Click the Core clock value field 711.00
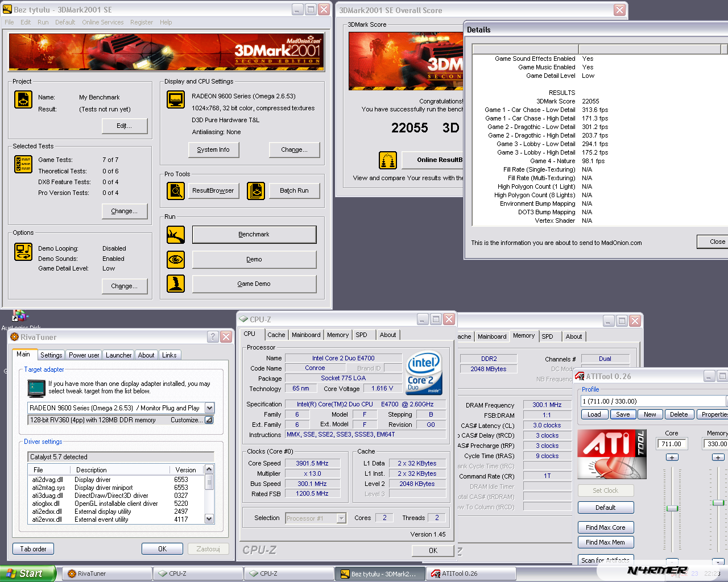Image resolution: width=728 pixels, height=582 pixels. [672, 444]
